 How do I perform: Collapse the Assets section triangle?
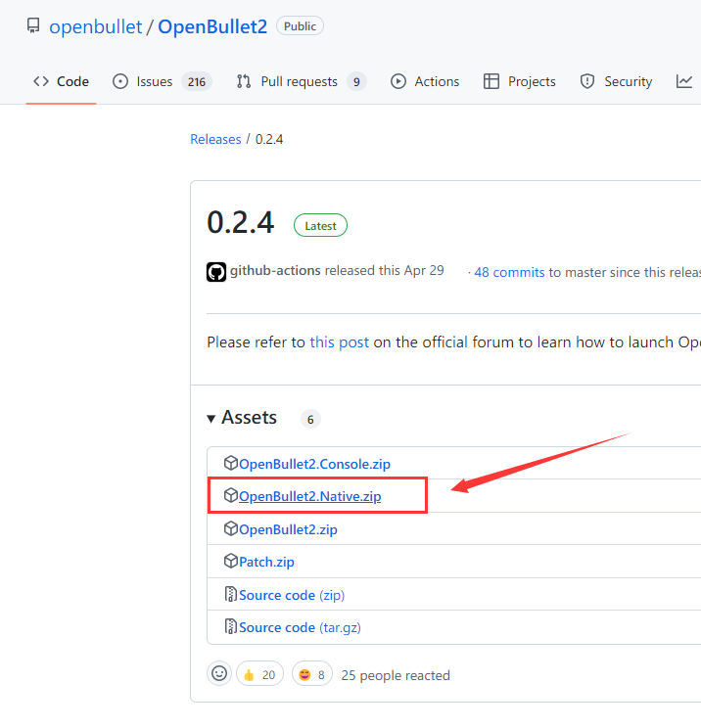click(211, 419)
